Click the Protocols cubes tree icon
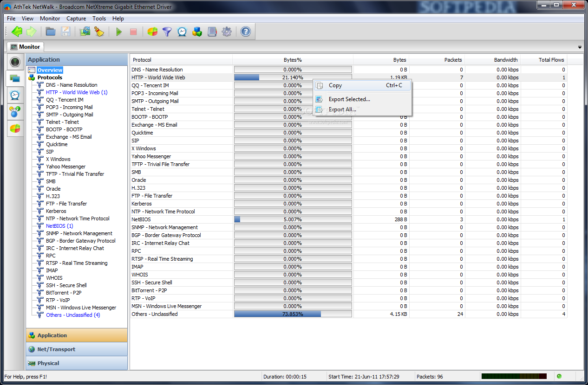588x385 pixels. 32,77
